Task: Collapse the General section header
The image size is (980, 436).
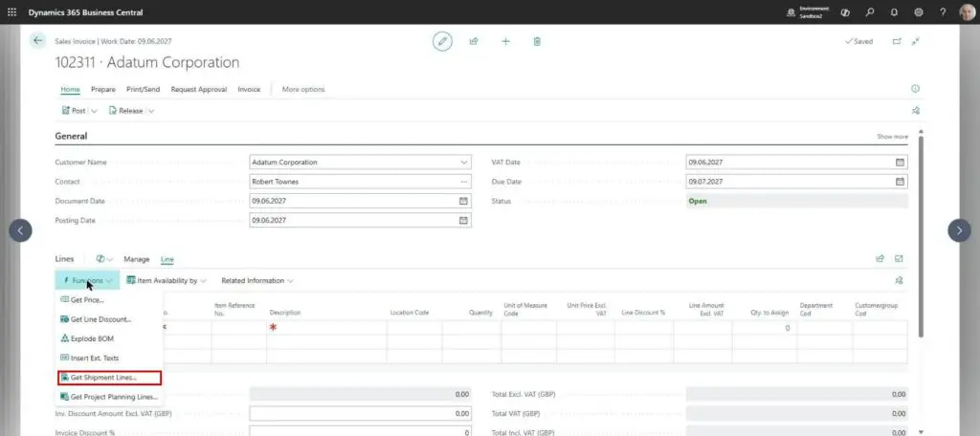Action: click(x=71, y=136)
